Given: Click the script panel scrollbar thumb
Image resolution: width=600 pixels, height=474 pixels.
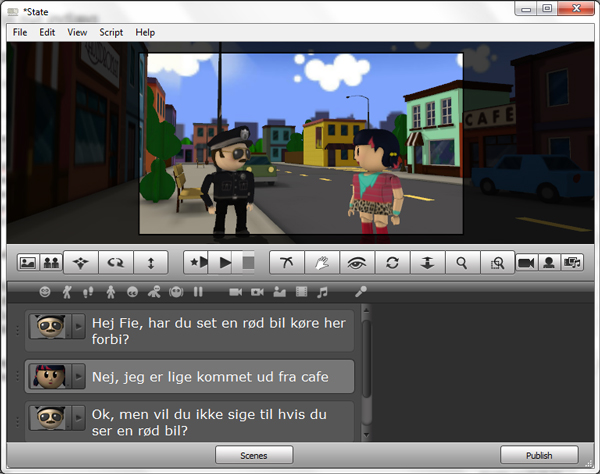Looking at the screenshot, I should tap(366, 358).
